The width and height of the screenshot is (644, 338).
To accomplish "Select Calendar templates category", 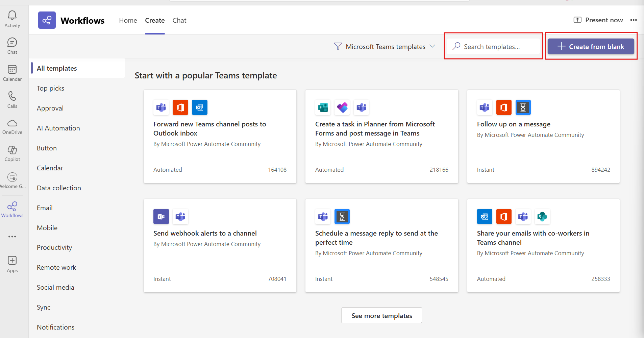I will [77, 168].
